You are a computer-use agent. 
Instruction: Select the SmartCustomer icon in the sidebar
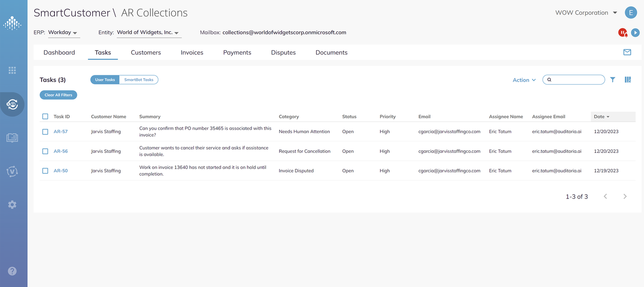click(12, 104)
